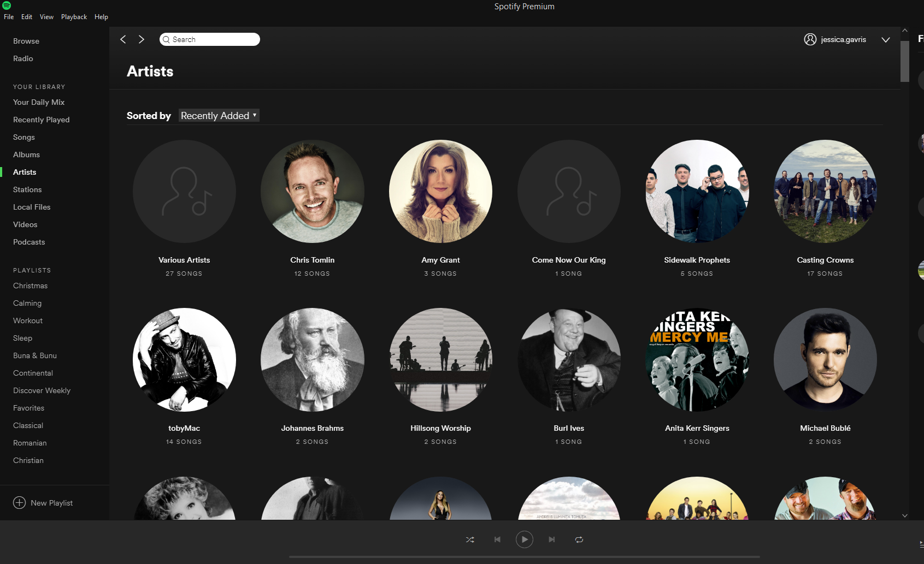This screenshot has height=564, width=924.
Task: Navigate forward using the forward arrow
Action: coord(142,39)
